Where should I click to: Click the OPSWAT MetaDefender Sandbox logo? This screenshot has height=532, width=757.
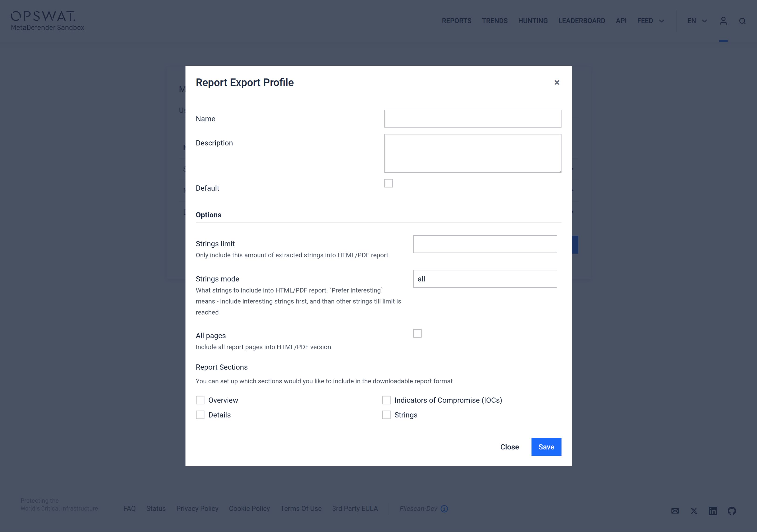pos(48,21)
